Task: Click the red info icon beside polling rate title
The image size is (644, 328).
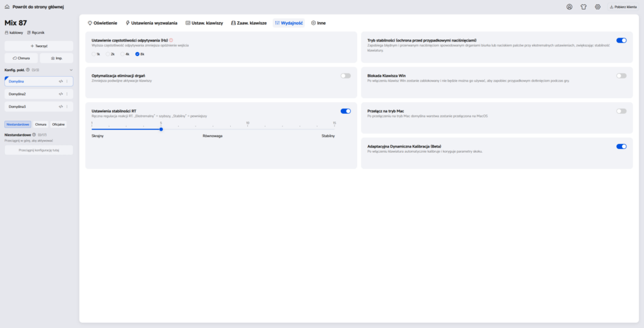Action: 171,40
